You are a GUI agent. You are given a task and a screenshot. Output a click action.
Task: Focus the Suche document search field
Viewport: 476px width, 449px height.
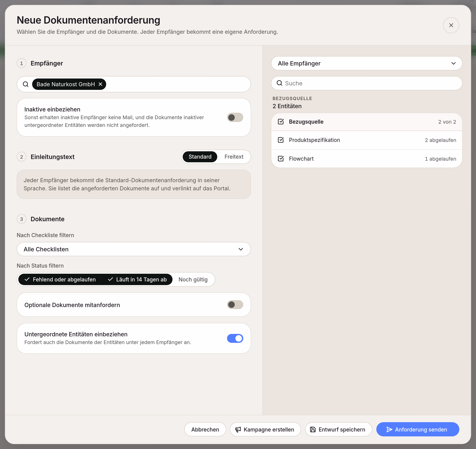[x=366, y=83]
